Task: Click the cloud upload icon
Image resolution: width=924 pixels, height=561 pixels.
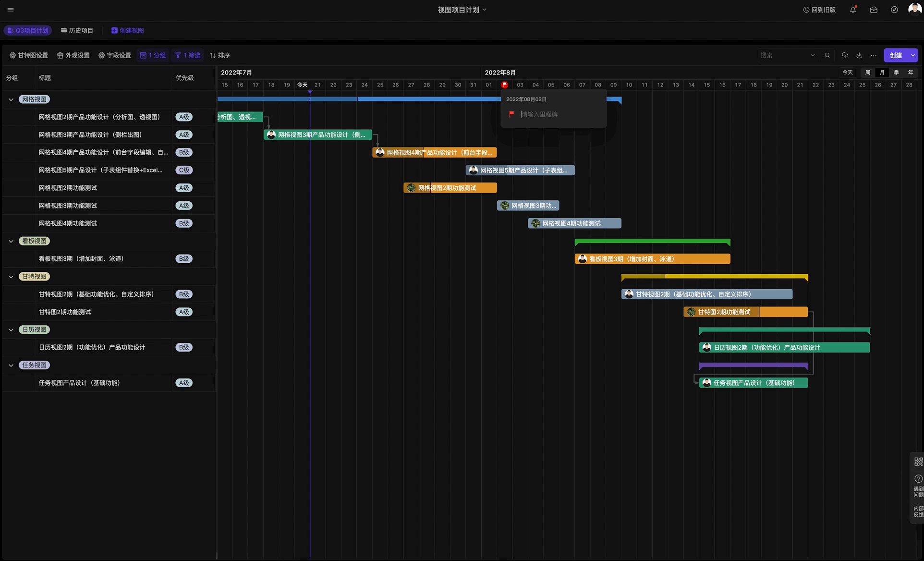Action: click(845, 55)
